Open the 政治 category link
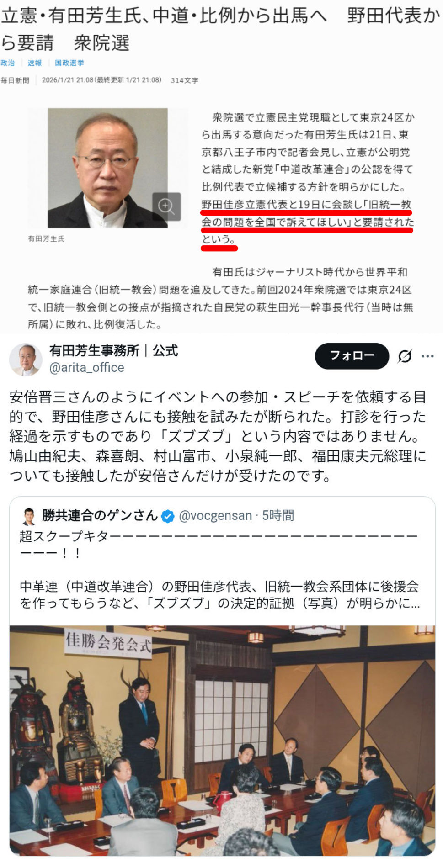Image resolution: width=443 pixels, height=868 pixels. (8, 63)
